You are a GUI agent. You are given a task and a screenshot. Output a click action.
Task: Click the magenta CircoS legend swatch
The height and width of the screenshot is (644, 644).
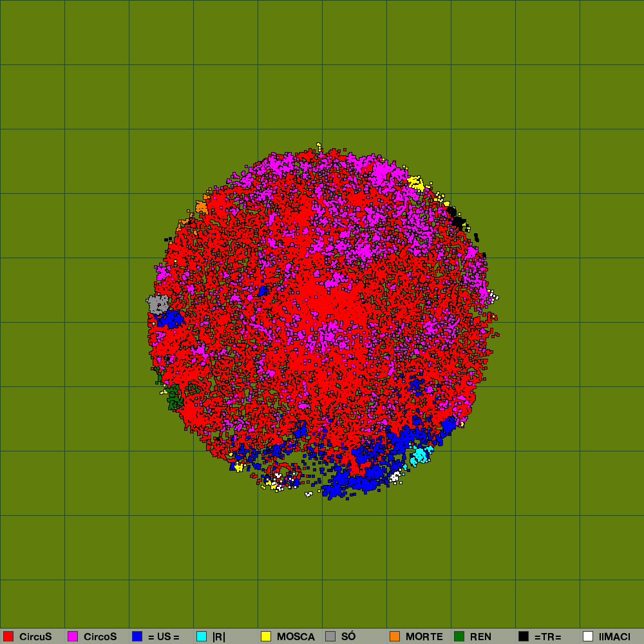point(73,636)
